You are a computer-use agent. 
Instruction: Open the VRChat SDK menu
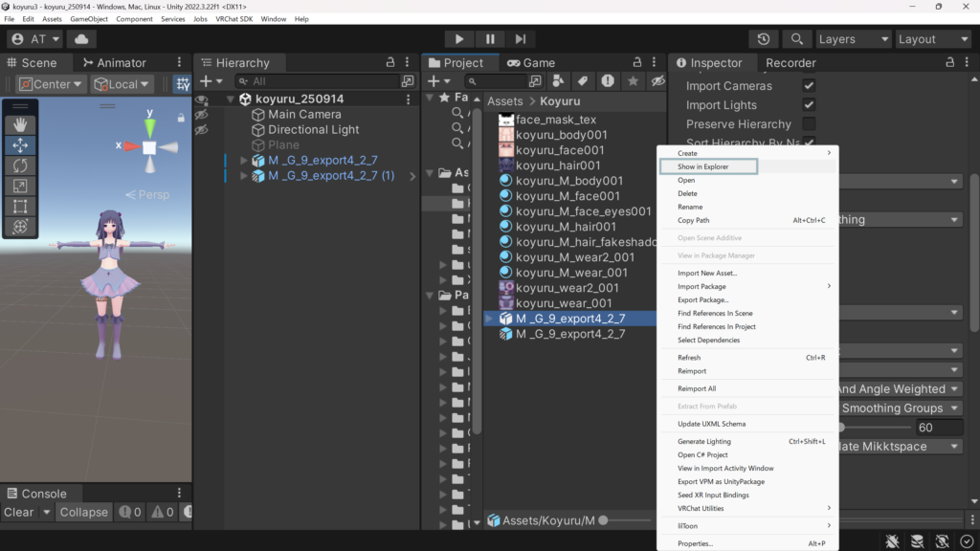click(x=234, y=19)
